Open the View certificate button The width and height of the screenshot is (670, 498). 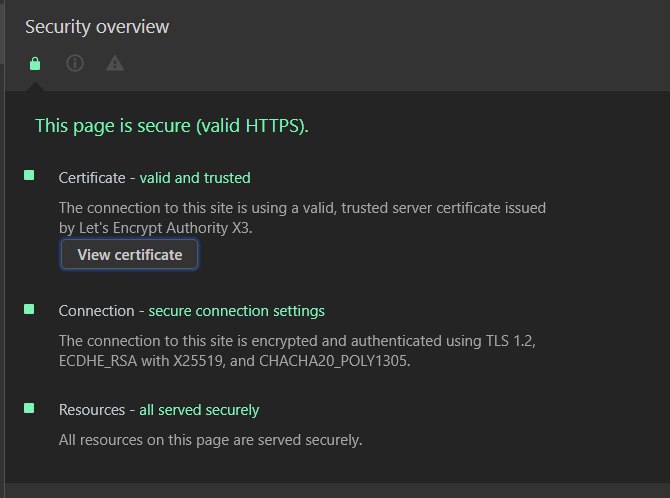129,255
